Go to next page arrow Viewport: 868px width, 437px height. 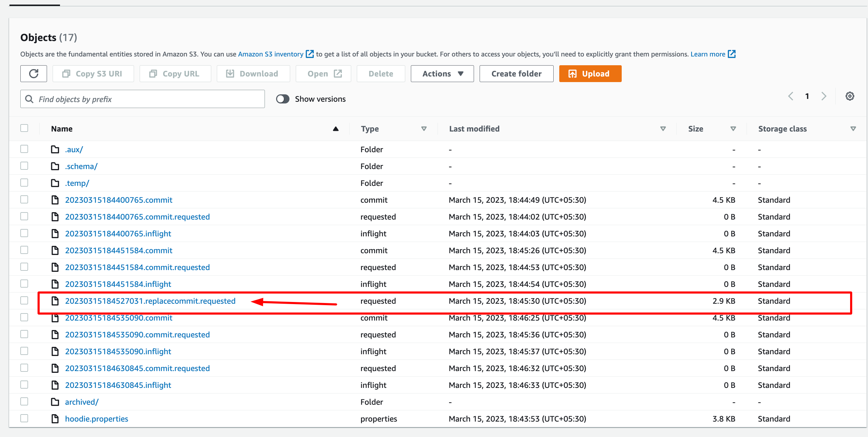824,96
